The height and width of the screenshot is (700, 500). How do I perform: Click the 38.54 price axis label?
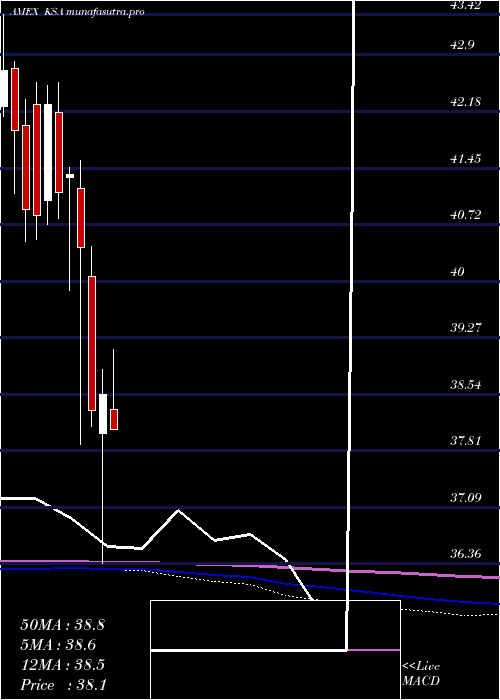click(468, 384)
